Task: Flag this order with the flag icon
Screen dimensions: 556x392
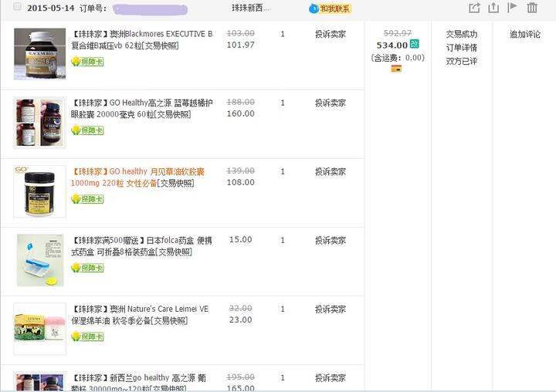Action: coord(512,8)
